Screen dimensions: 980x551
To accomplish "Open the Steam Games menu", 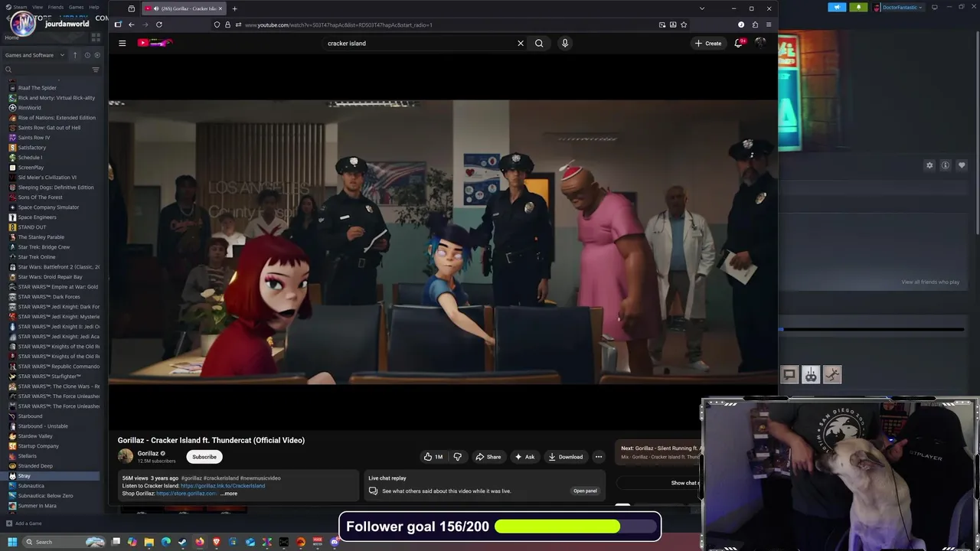I will [x=77, y=7].
